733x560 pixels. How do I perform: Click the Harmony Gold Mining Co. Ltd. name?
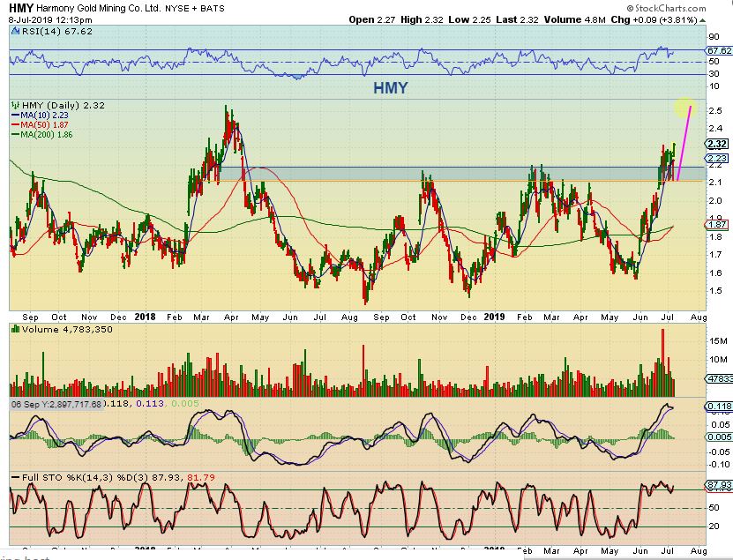[99, 9]
